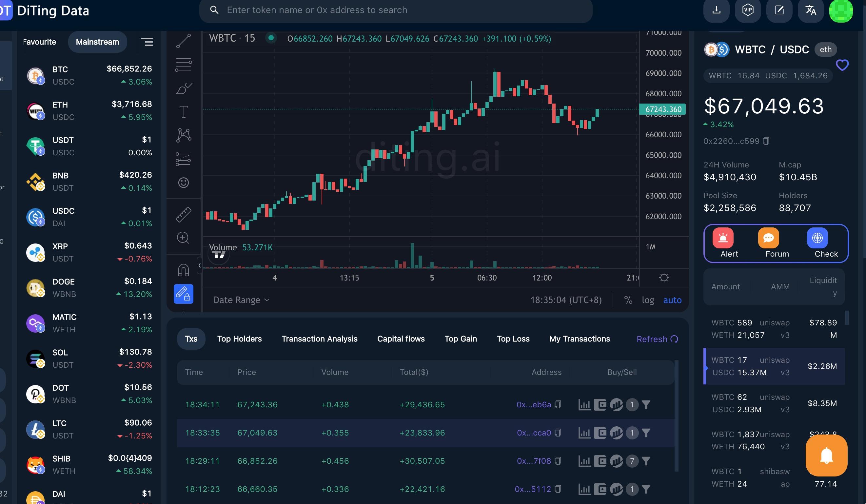Add WBTC/USDC to favourites heart
866x504 pixels.
[x=842, y=65]
